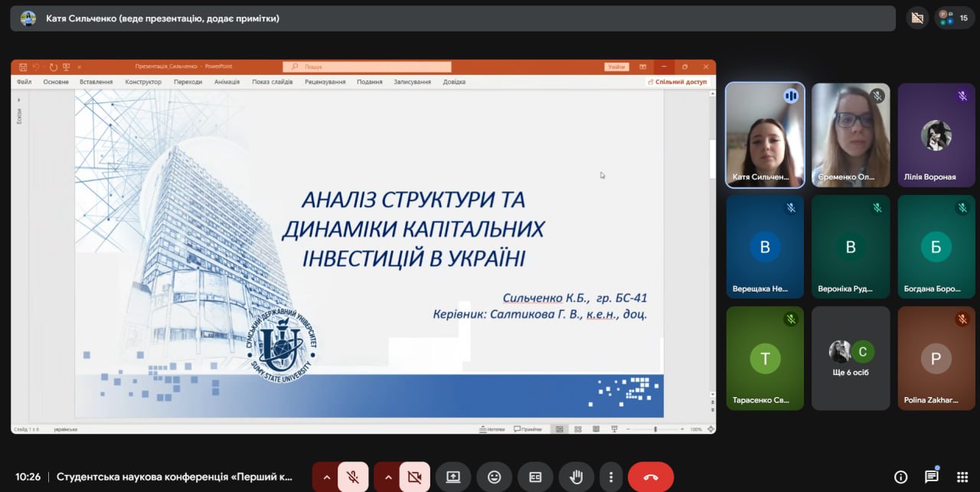Expand audio settings arrow beside microphone
980x492 pixels.
tap(327, 477)
